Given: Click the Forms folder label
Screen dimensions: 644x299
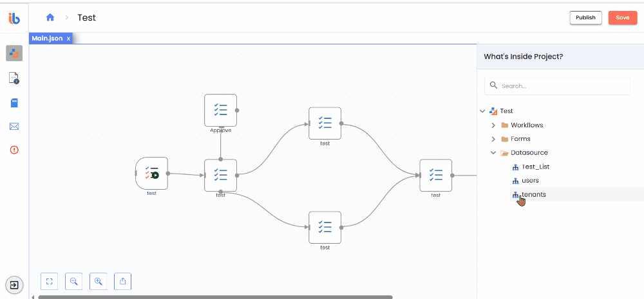Looking at the screenshot, I should point(520,139).
